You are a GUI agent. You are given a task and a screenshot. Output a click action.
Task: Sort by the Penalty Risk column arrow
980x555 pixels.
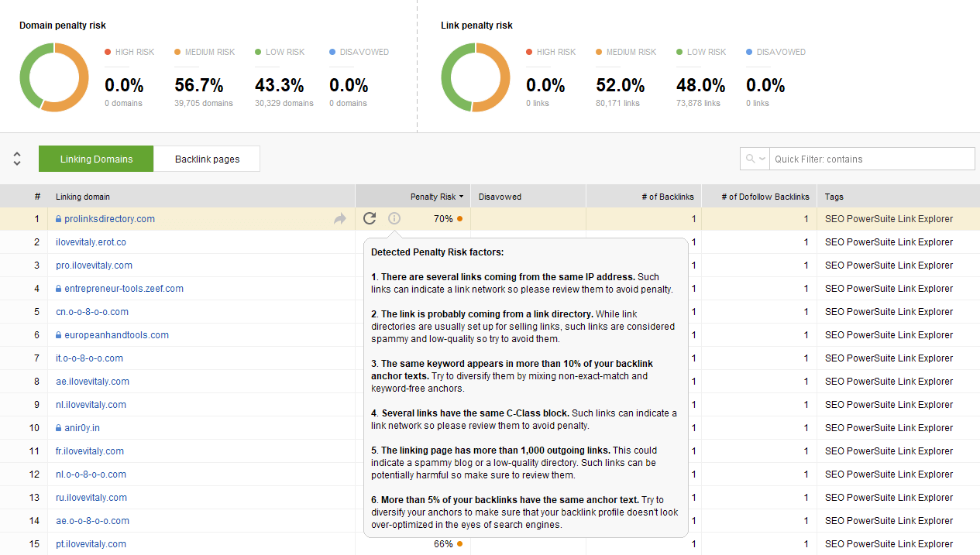(462, 197)
